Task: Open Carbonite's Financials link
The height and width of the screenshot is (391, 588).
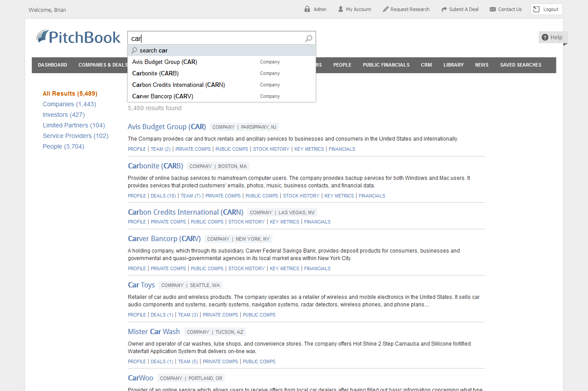Action: (x=372, y=196)
